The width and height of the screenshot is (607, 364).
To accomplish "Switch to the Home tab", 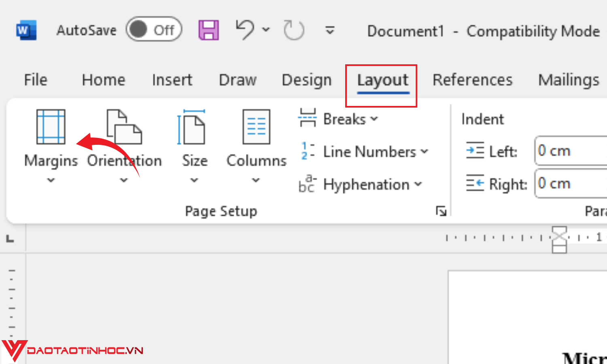I will [x=104, y=80].
